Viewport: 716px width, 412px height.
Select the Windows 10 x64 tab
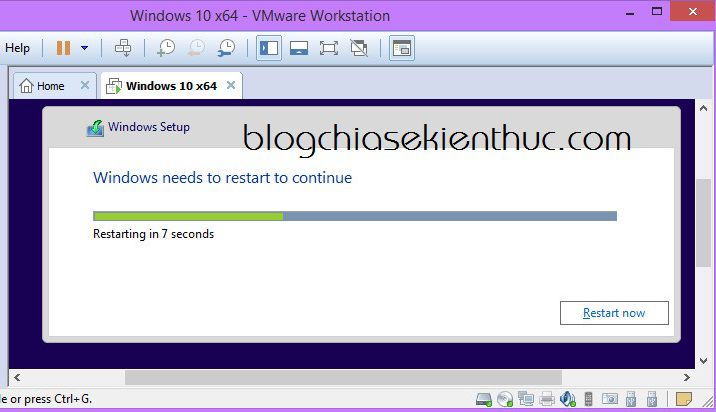pos(171,85)
